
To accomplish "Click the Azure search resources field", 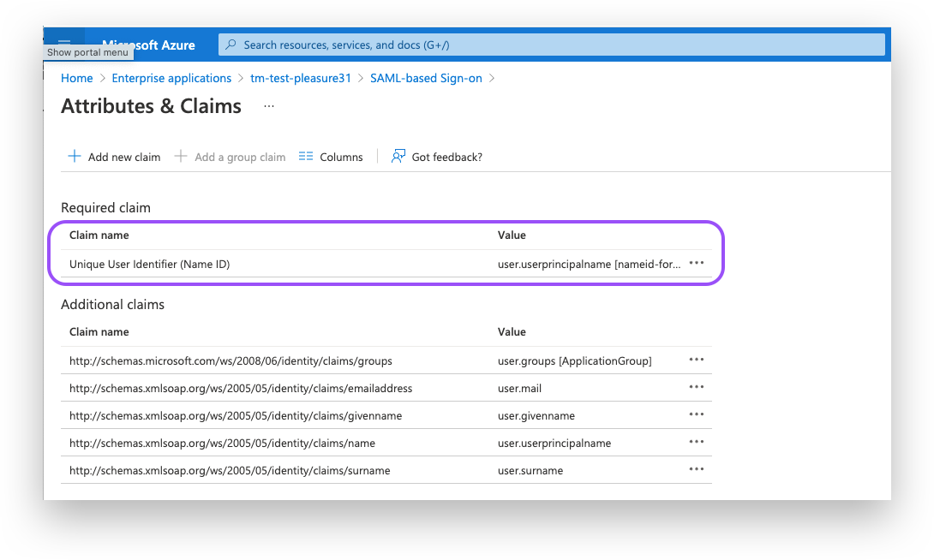I will (548, 45).
